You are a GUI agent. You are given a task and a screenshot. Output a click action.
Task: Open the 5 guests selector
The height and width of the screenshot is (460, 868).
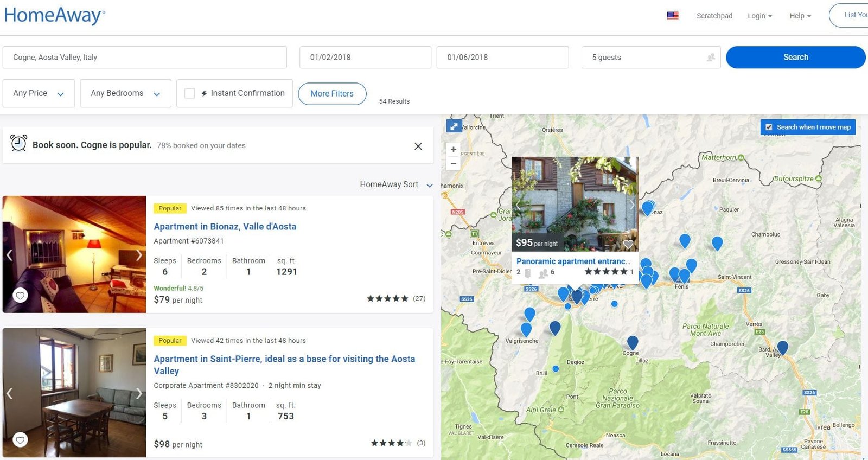tap(651, 58)
